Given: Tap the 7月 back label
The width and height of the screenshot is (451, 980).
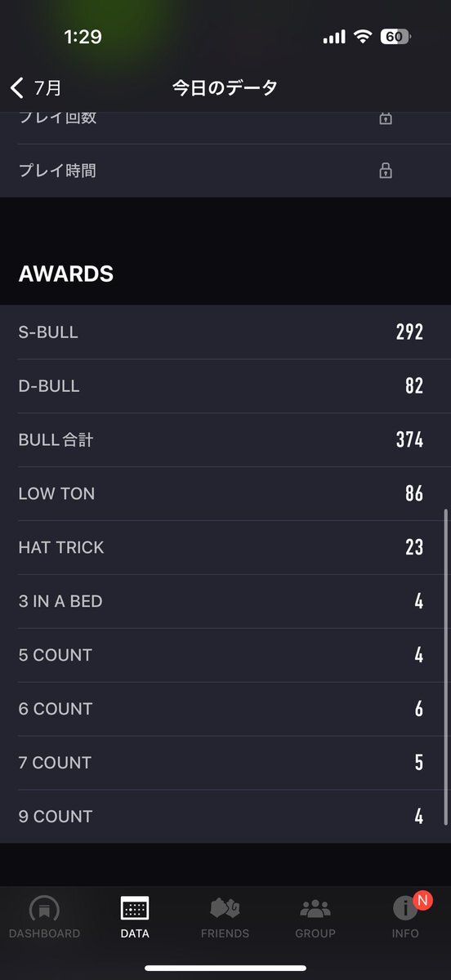Looking at the screenshot, I should tap(47, 87).
